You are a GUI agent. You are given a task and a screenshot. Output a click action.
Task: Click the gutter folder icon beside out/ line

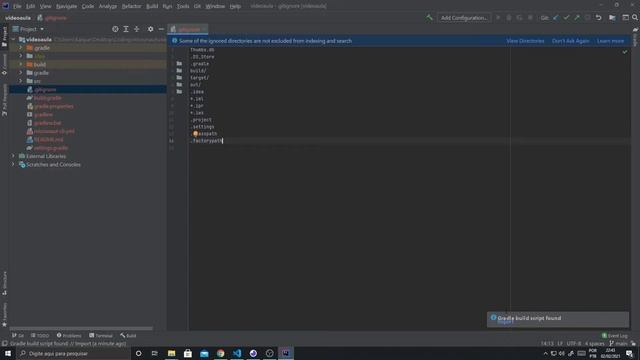(x=179, y=84)
